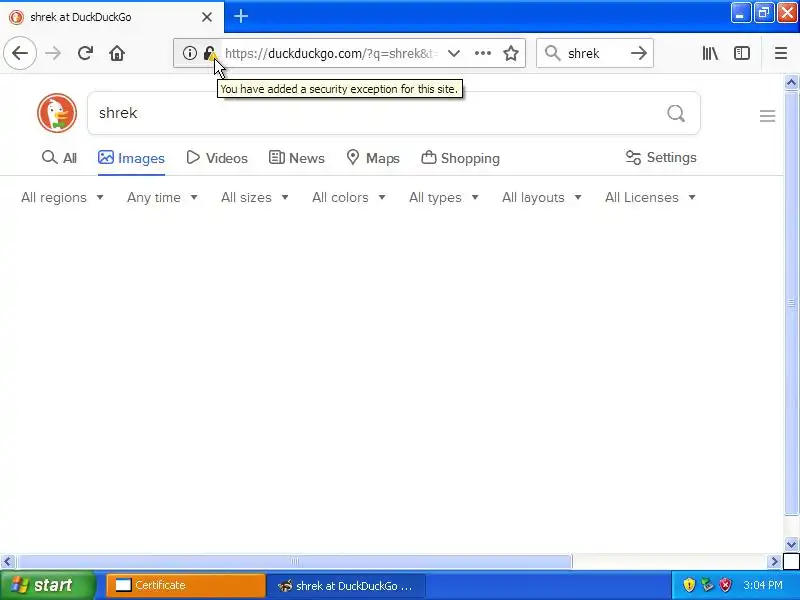This screenshot has width=800, height=600.
Task: Expand the All sizes filter
Action: tap(255, 197)
